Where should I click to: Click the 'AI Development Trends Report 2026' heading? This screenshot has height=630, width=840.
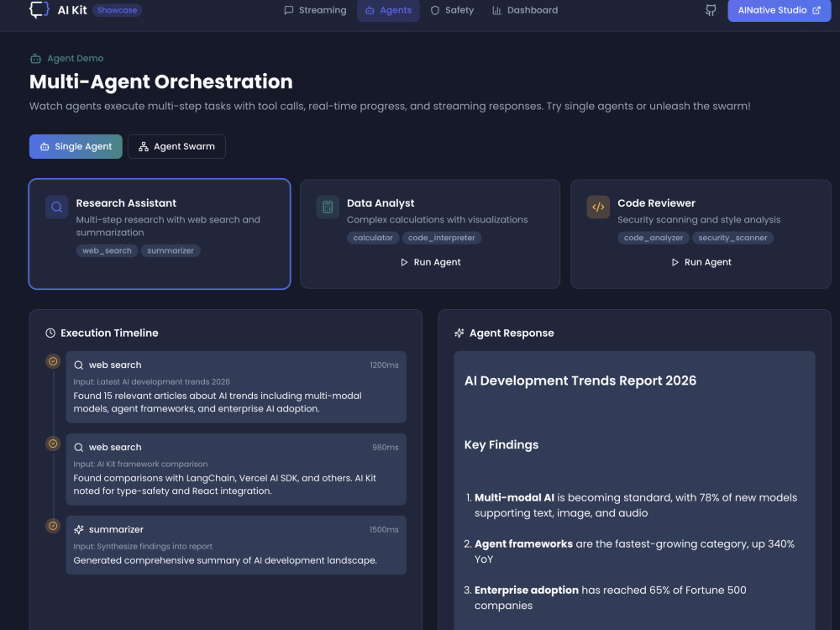(580, 381)
